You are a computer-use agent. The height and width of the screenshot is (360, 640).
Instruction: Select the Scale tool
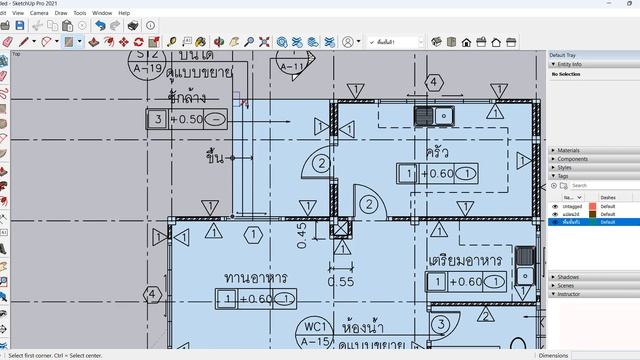[154, 42]
